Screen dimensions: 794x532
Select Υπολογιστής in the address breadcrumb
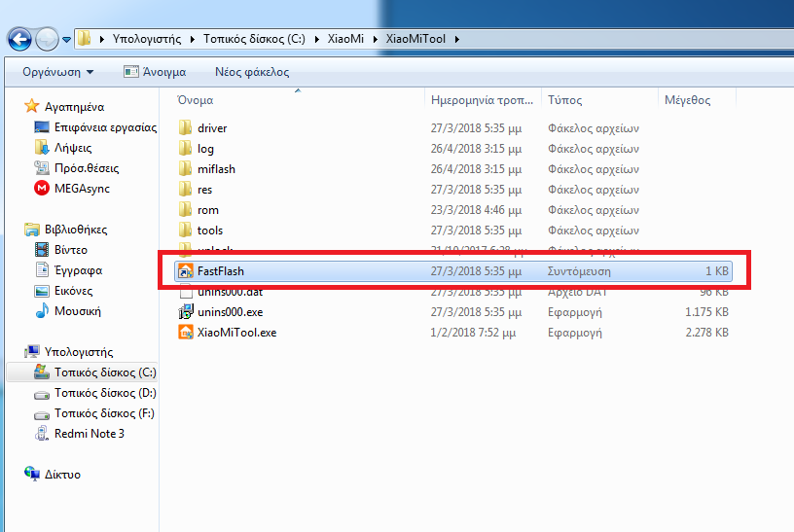146,39
